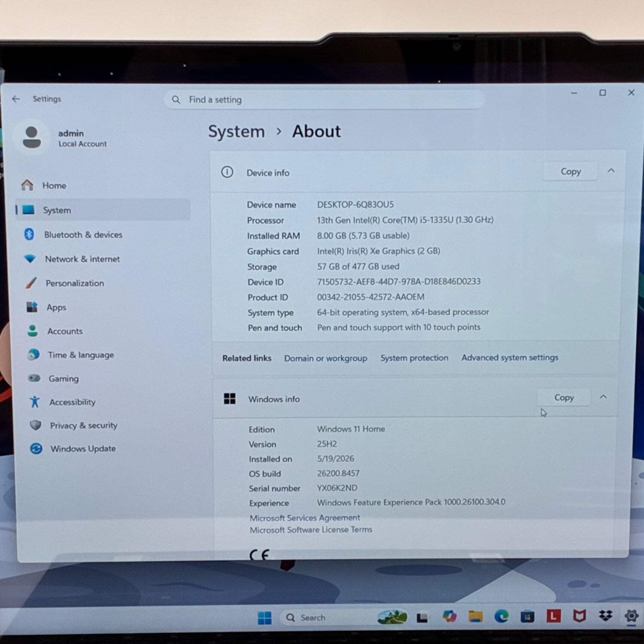Click the search magnifier icon in Settings
644x644 pixels.
[176, 100]
